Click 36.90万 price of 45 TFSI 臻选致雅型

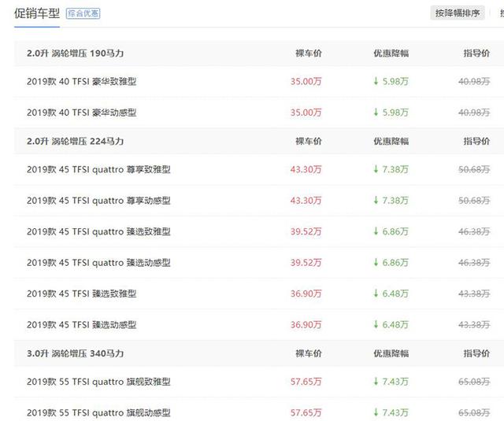point(306,294)
